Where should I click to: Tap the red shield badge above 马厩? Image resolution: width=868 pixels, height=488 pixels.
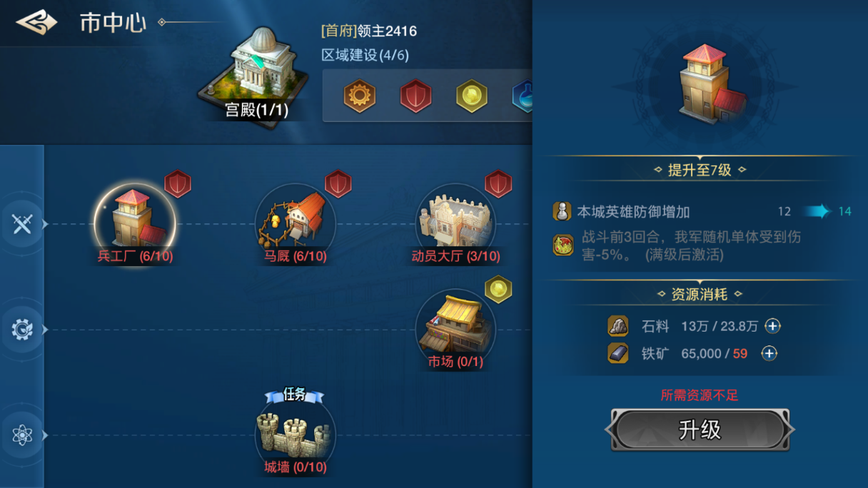(338, 184)
